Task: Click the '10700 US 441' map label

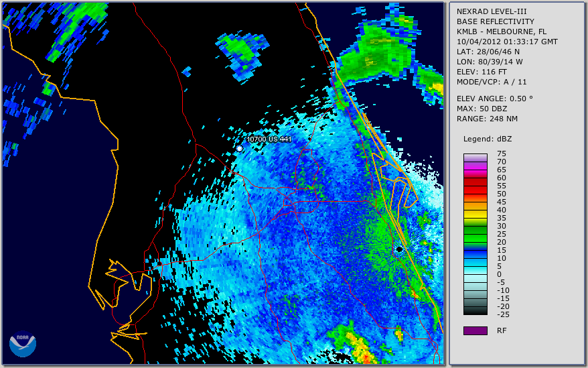Action: pos(269,139)
